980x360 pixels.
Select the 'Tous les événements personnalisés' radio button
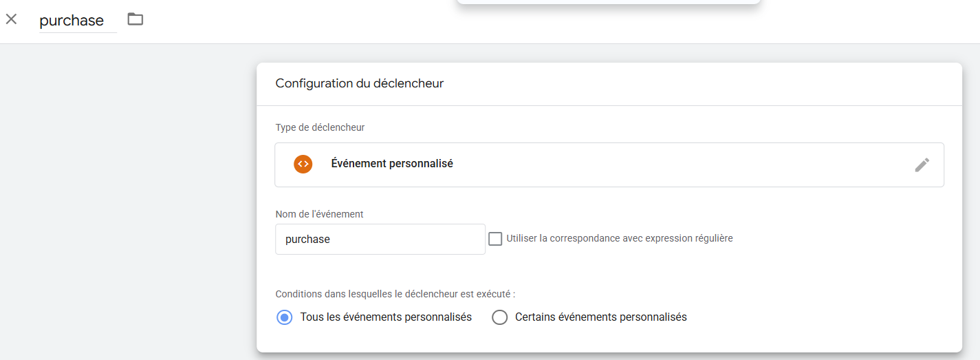pyautogui.click(x=284, y=317)
